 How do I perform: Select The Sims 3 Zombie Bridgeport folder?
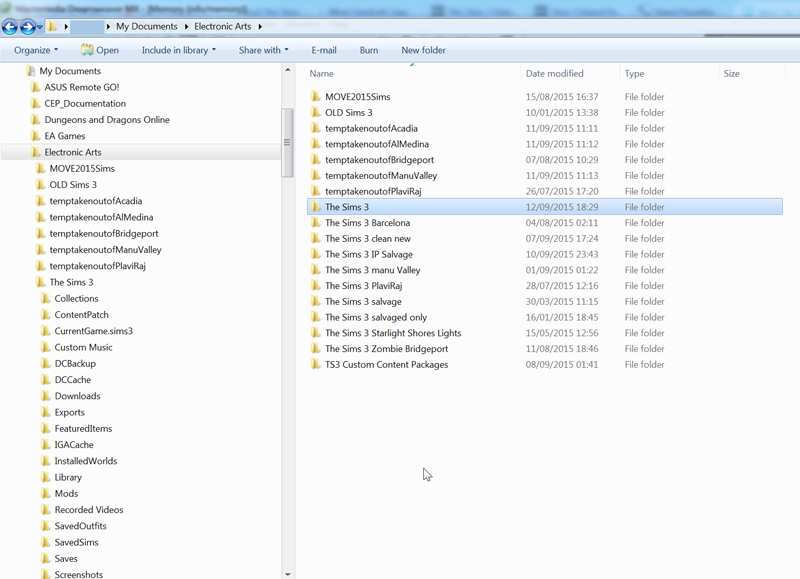point(386,349)
